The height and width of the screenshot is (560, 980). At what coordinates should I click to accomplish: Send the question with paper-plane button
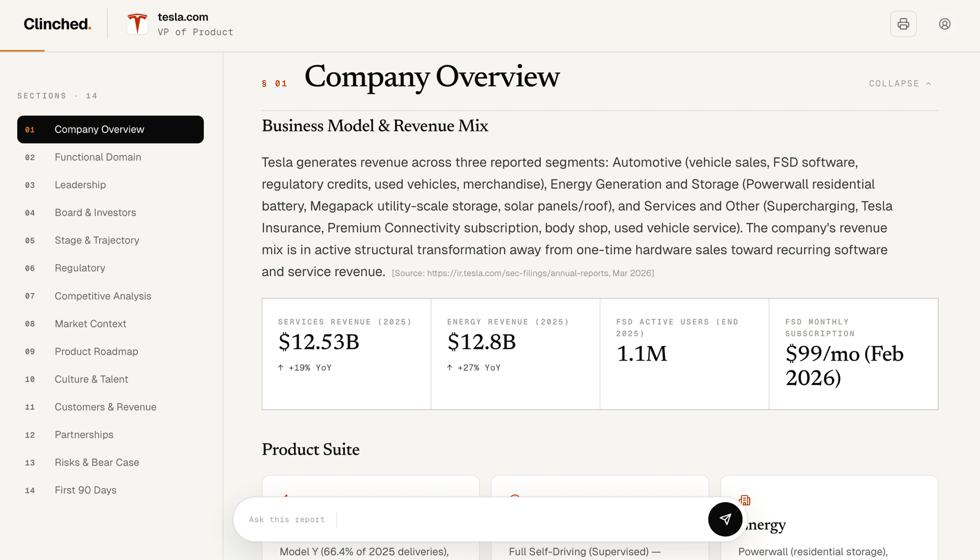pyautogui.click(x=725, y=519)
